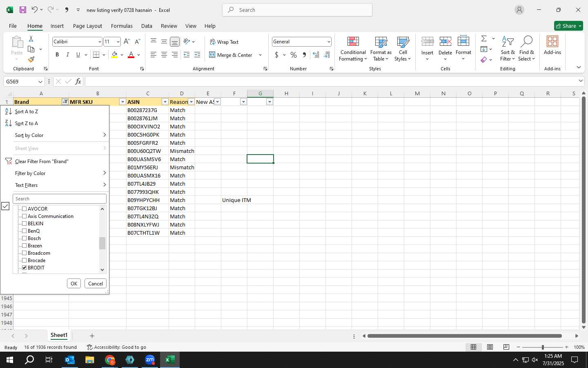Click the Share button

click(x=568, y=26)
